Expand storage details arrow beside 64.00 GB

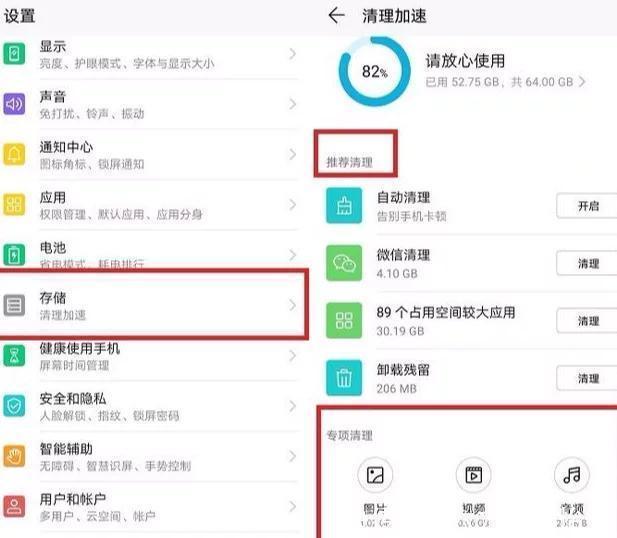click(x=582, y=82)
